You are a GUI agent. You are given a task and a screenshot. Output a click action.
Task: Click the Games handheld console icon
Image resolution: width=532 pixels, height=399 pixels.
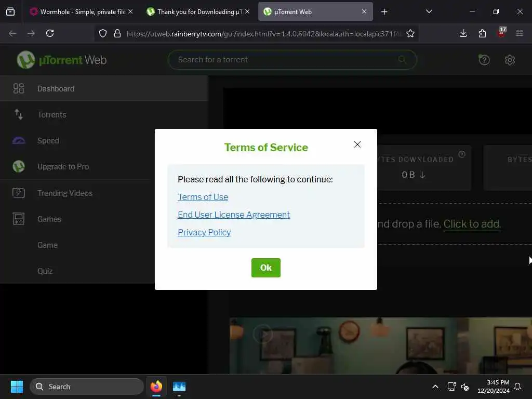(19, 219)
